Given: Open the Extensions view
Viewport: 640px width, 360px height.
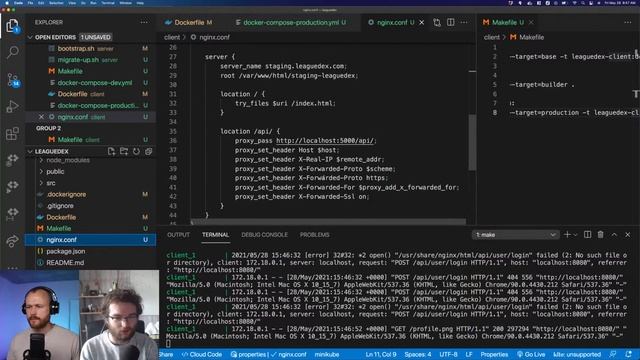Looking at the screenshot, I should point(12,133).
